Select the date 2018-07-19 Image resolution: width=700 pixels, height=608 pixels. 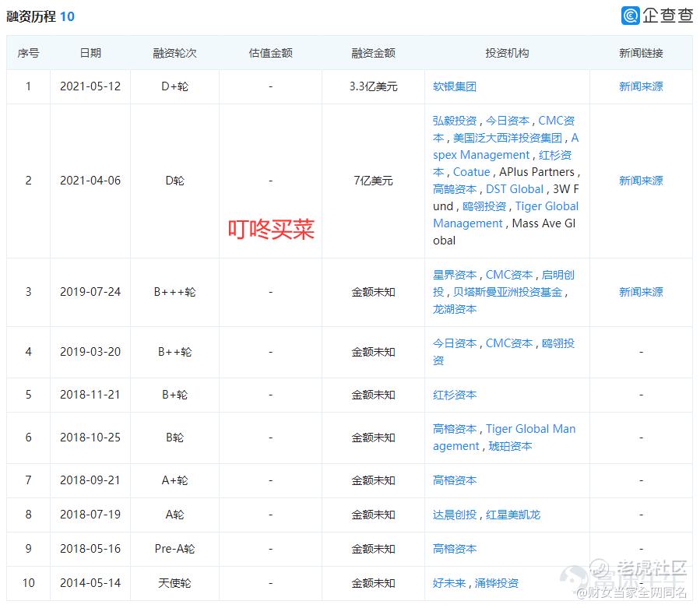tap(90, 515)
